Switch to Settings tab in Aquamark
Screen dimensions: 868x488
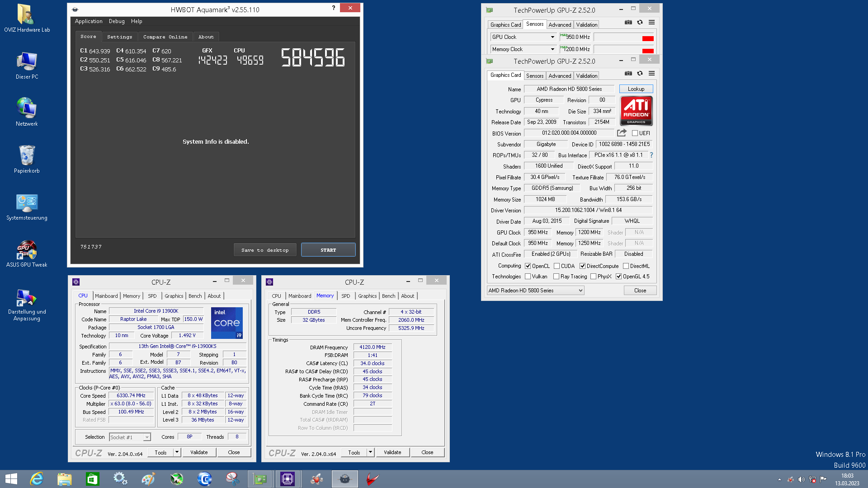tap(120, 37)
